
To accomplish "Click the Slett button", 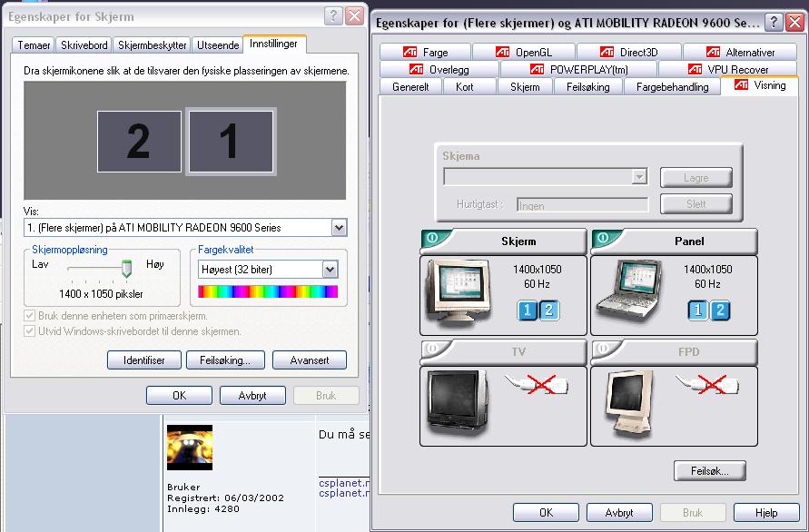I will (696, 204).
